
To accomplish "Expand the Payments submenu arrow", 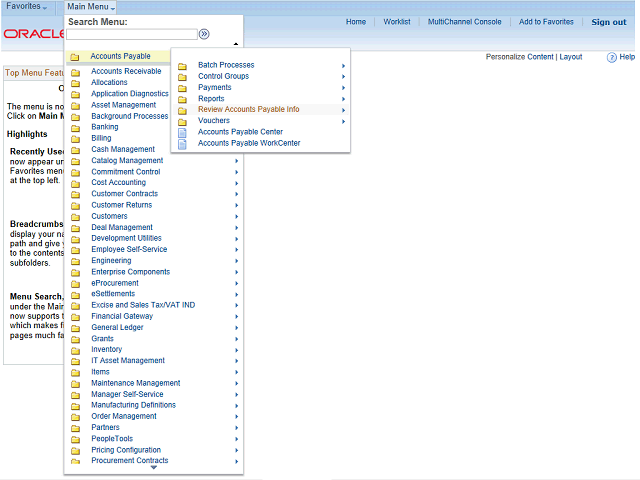I will 343,88.
